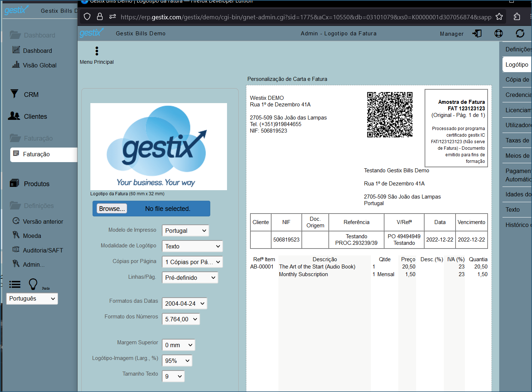This screenshot has height=392, width=532.
Task: Open the Pagamentos Automáticos tab
Action: tap(517, 175)
